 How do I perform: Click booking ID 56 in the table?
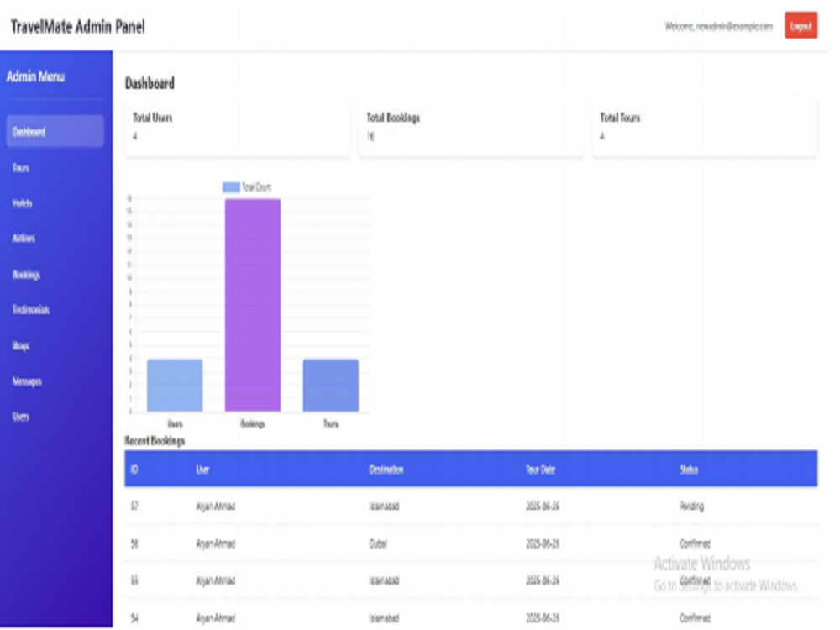click(x=134, y=543)
